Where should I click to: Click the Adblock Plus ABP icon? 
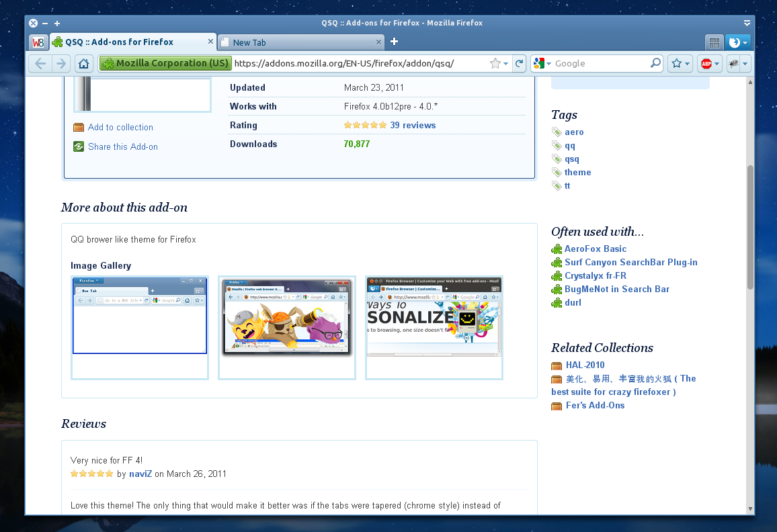tap(706, 63)
